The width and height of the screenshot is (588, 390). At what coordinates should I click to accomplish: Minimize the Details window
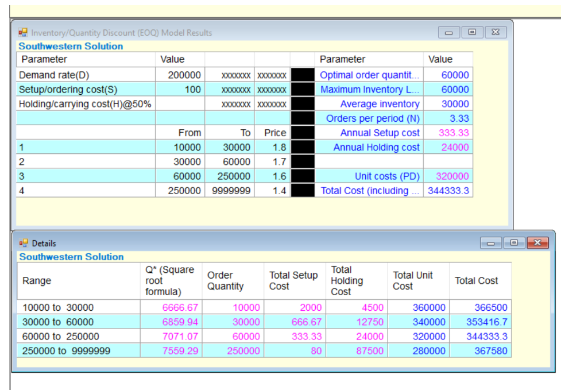point(491,244)
